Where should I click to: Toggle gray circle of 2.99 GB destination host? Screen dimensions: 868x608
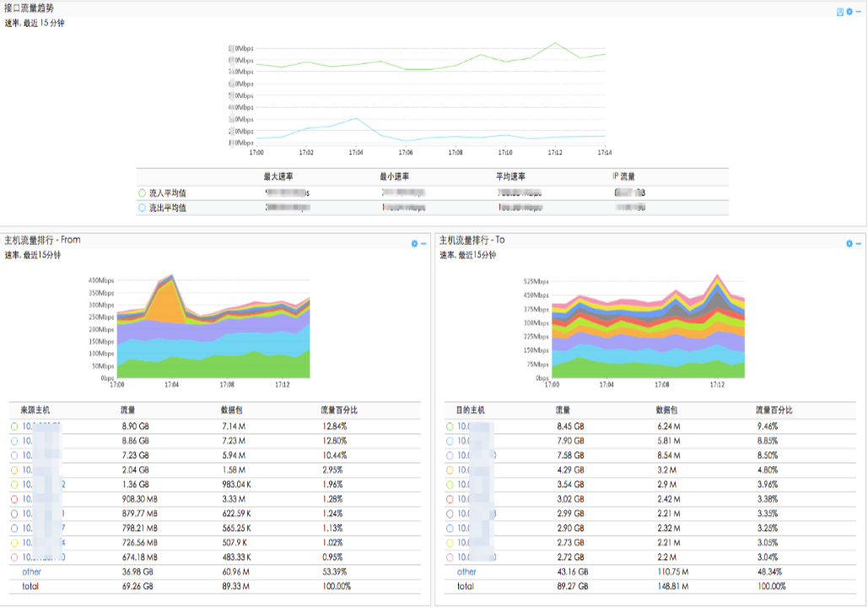(450, 514)
